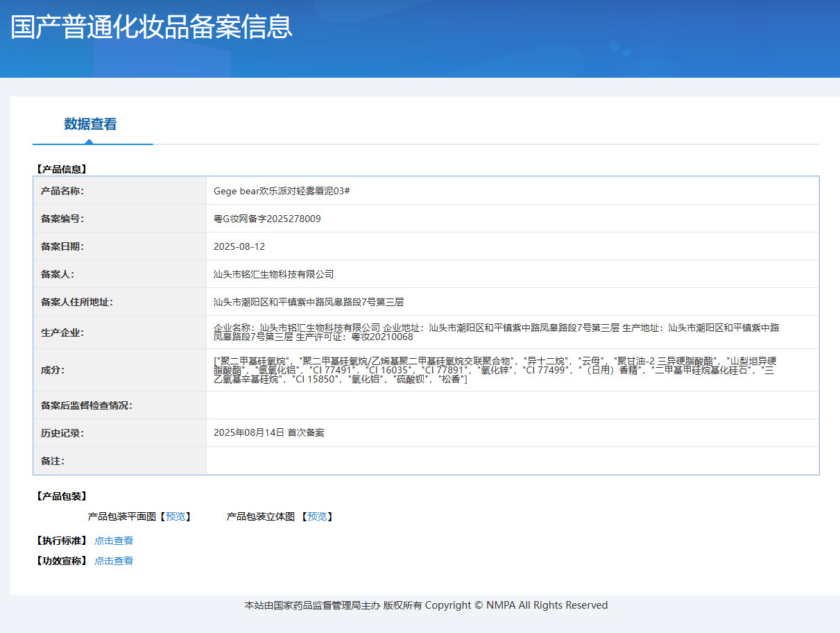Select the filer name 汕头市铭汇生物科技有限公司
840x633 pixels.
tap(274, 274)
